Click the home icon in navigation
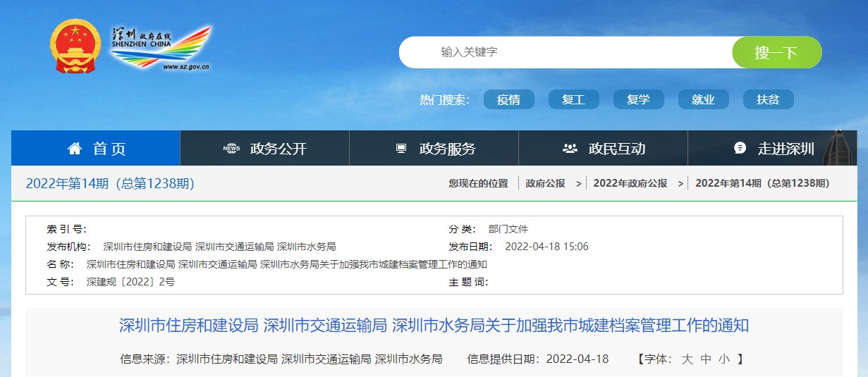This screenshot has height=377, width=868. pyautogui.click(x=75, y=149)
